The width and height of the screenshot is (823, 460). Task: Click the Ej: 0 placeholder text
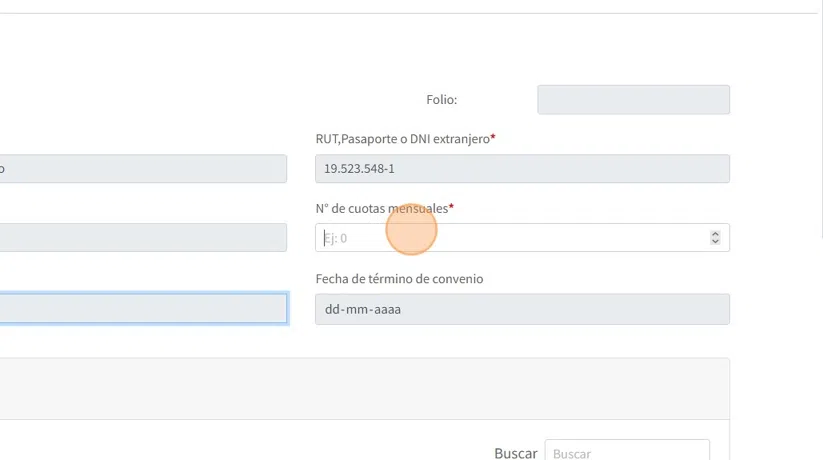pyautogui.click(x=336, y=238)
